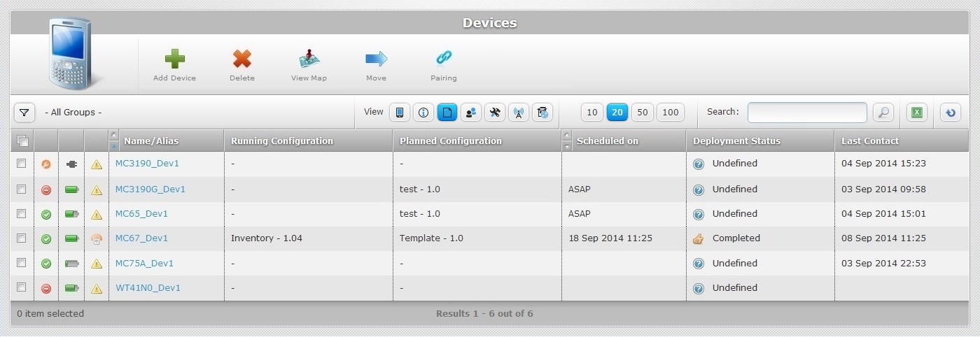Click the orange signal-lock icon for MC67_Dev1
Image resolution: width=980 pixels, height=337 pixels.
coord(97,239)
